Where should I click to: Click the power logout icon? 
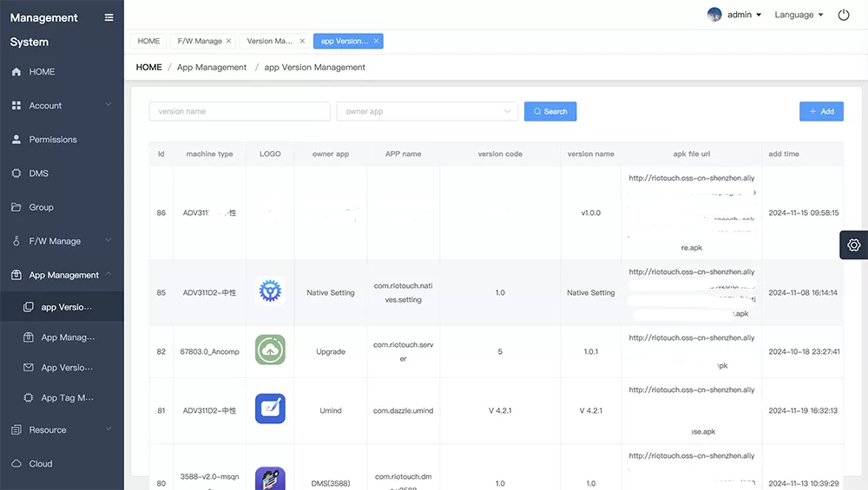click(844, 15)
